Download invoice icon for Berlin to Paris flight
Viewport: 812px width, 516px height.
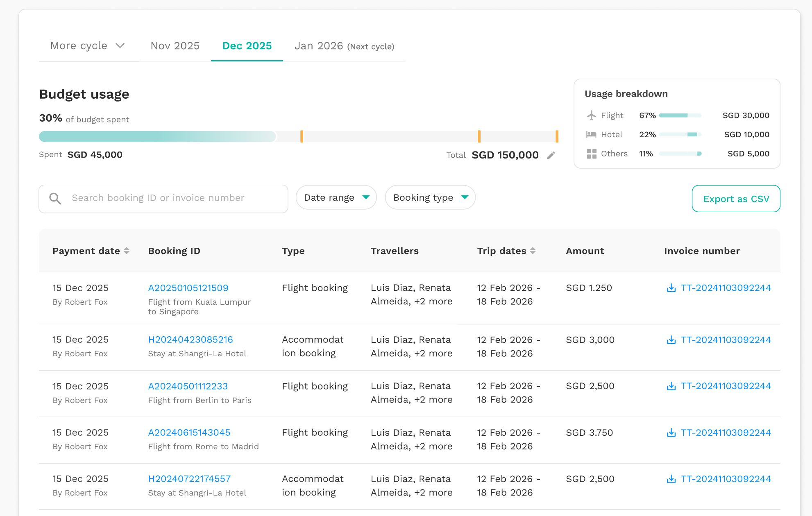click(x=671, y=386)
